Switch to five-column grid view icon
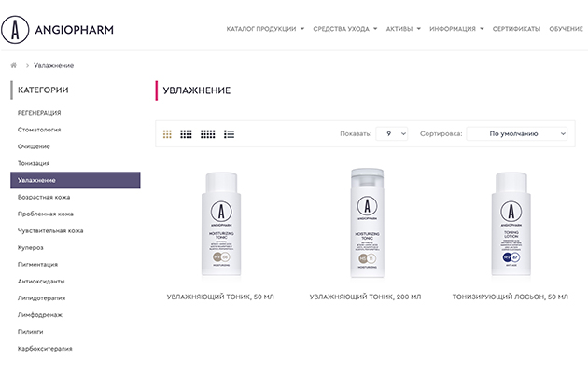 [208, 134]
